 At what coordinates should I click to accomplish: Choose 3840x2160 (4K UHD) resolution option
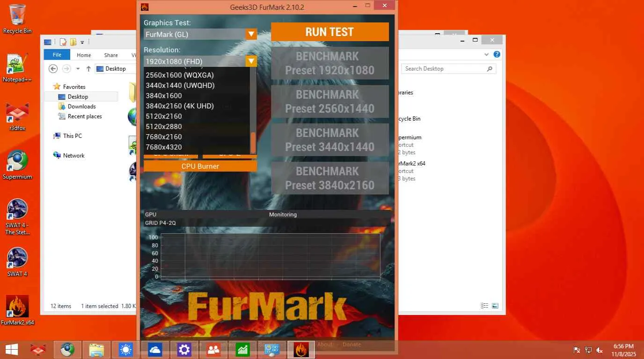click(x=180, y=106)
